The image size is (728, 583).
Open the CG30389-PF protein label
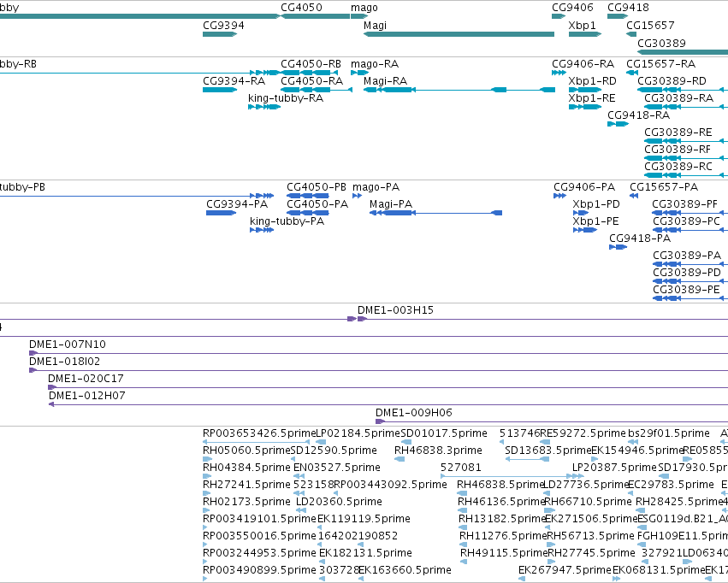(685, 204)
